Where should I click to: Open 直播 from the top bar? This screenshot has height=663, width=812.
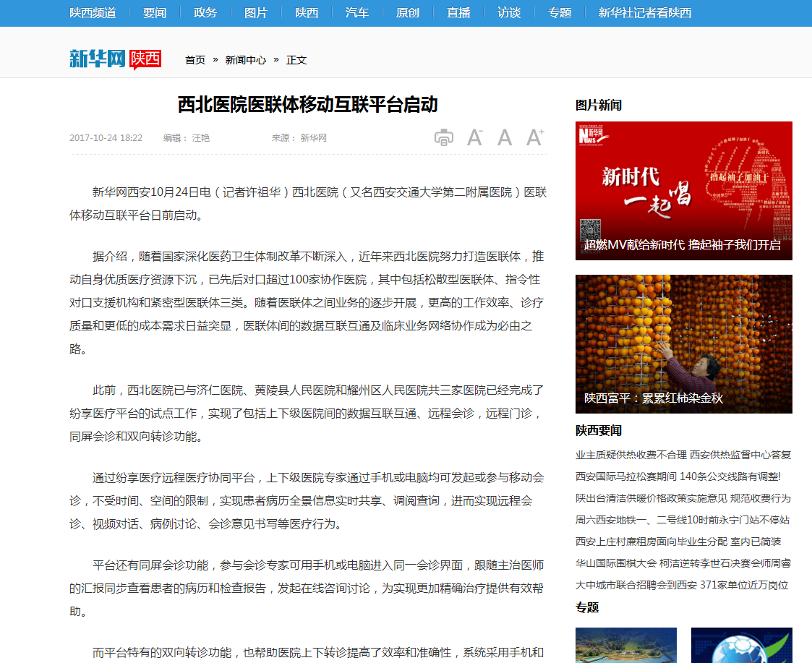[458, 13]
